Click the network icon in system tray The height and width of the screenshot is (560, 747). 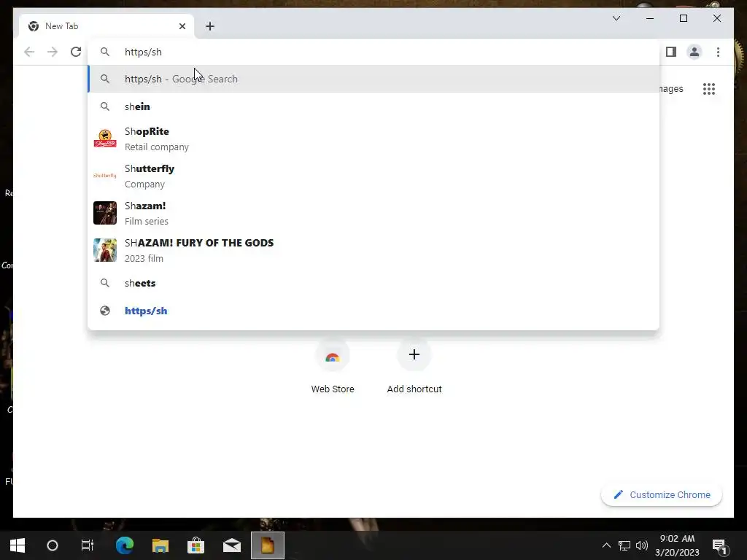[624, 545]
